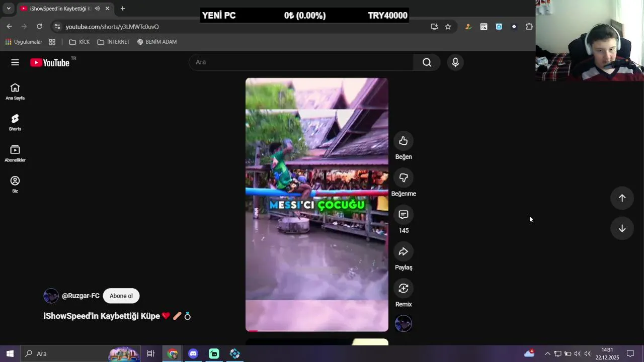The width and height of the screenshot is (644, 362).
Task: Switch to Chrome on the taskbar
Action: coord(173,353)
